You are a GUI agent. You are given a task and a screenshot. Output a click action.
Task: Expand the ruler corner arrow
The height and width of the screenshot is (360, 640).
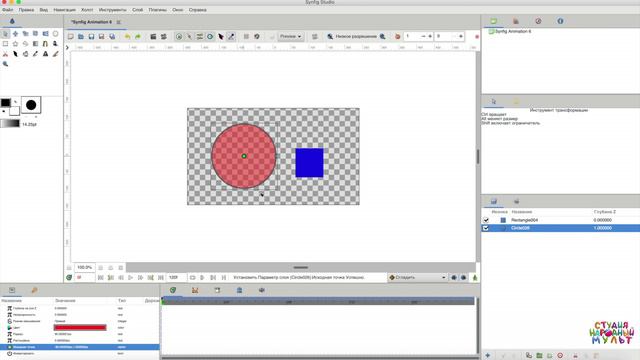[67, 48]
